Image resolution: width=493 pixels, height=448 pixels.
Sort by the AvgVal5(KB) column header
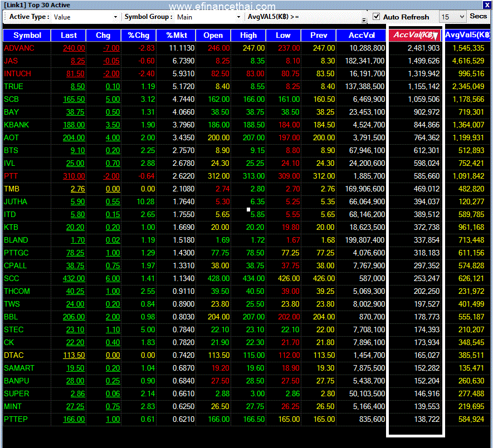coord(467,35)
